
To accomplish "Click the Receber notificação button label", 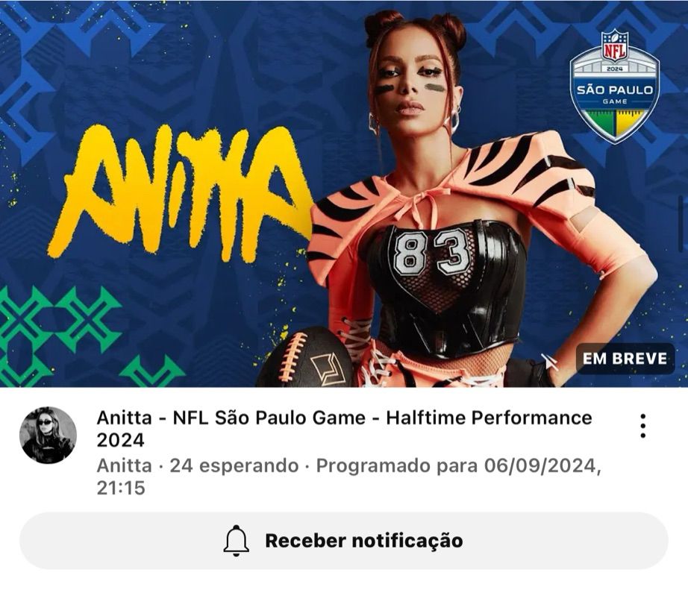I will (363, 541).
